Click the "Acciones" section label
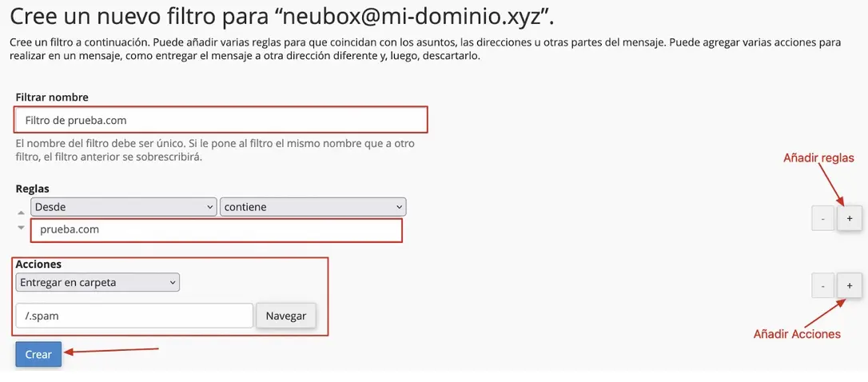The width and height of the screenshot is (868, 382). [x=38, y=264]
